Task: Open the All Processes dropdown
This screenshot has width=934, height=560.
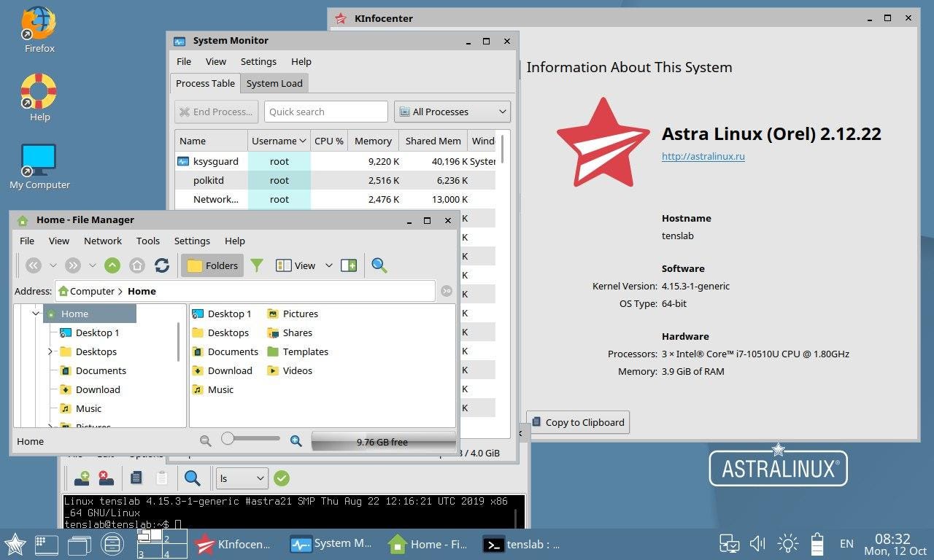Action: pyautogui.click(x=452, y=112)
